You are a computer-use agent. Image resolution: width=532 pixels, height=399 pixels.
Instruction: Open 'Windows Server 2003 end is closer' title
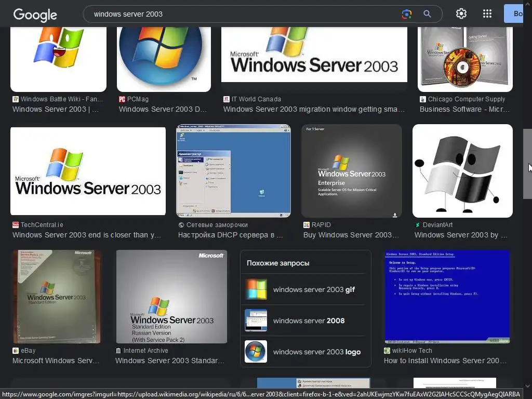pos(87,235)
